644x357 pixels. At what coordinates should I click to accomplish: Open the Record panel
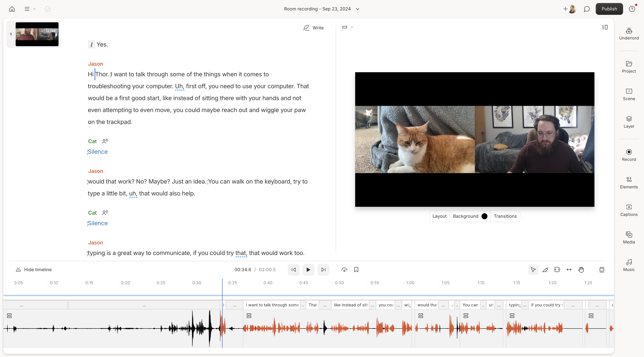pyautogui.click(x=629, y=155)
